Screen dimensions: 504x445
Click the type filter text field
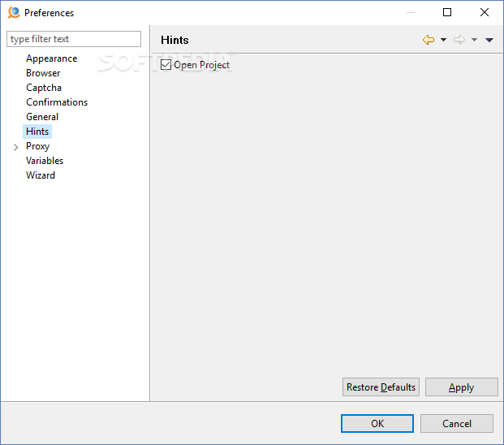point(74,39)
